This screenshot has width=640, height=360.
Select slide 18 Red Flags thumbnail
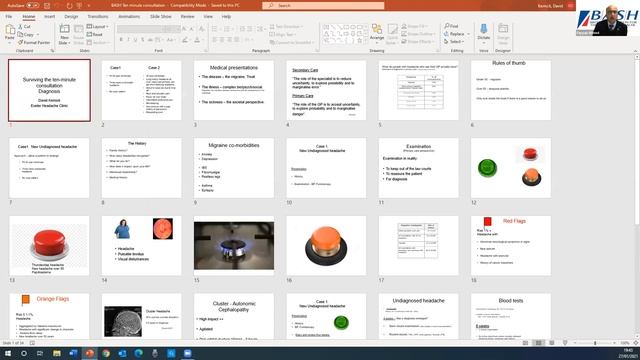coord(511,245)
